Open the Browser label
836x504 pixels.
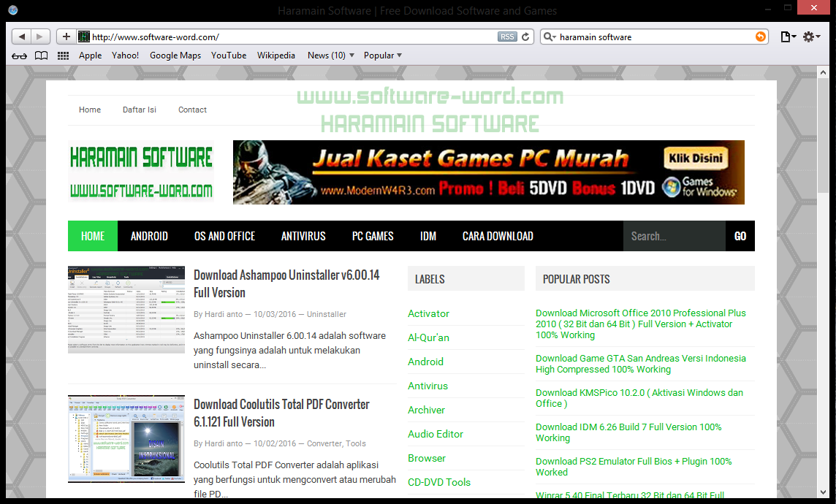click(x=427, y=458)
